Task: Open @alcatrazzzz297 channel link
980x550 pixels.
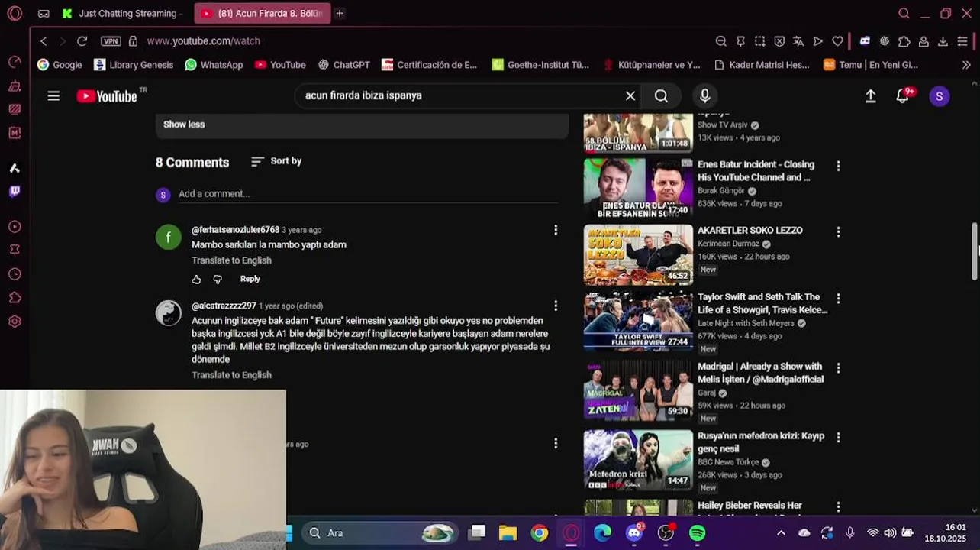Action: pyautogui.click(x=224, y=306)
